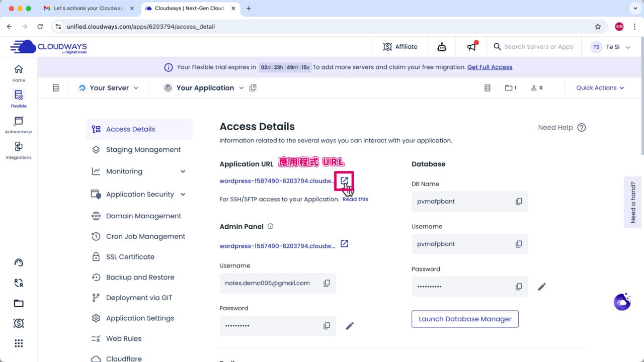
Task: Open the Get Full Access link
Action: coord(490,67)
